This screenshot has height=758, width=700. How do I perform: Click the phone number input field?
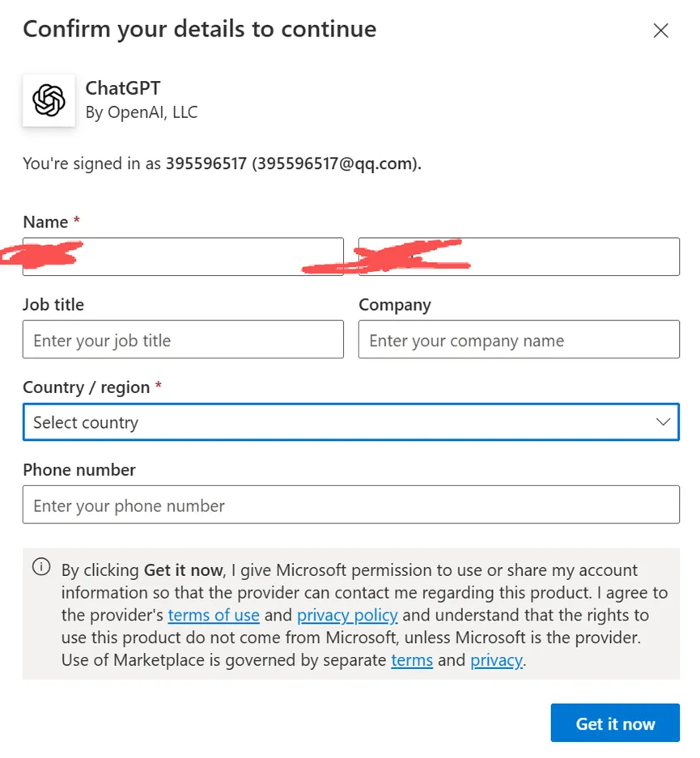tap(351, 505)
